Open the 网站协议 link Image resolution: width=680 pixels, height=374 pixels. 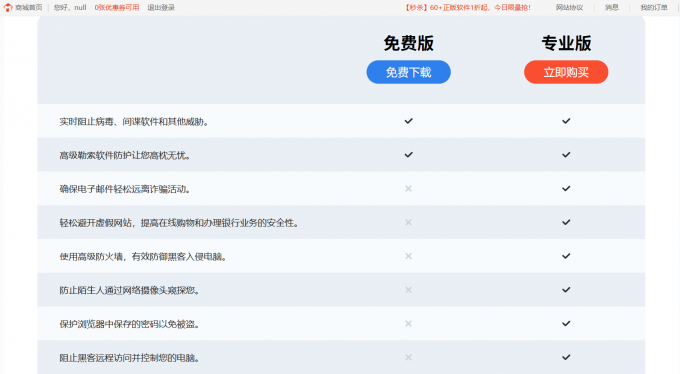coord(569,7)
